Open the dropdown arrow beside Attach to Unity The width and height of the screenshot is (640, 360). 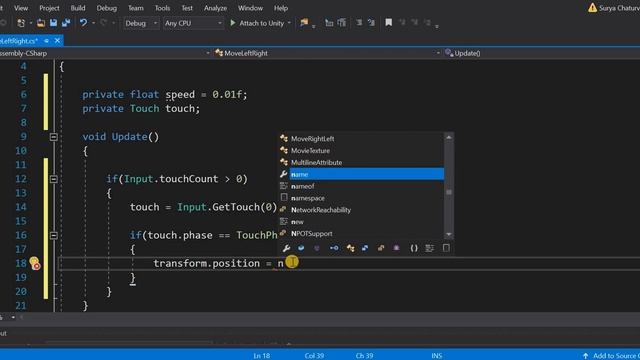[x=289, y=23]
